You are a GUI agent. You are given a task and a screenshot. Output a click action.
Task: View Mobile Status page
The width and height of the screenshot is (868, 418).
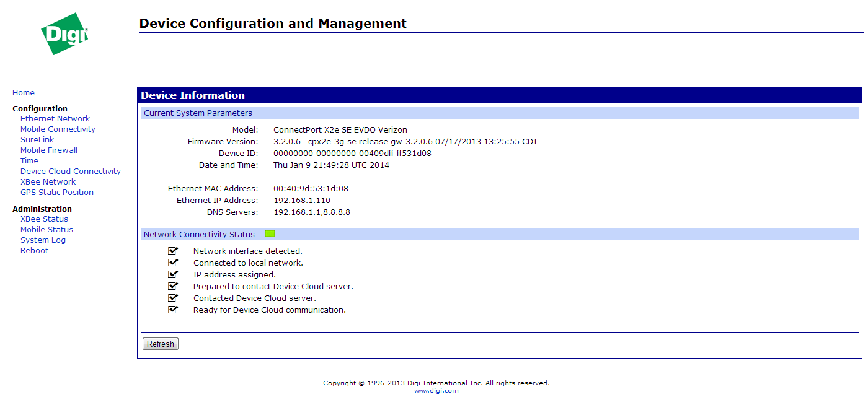pyautogui.click(x=46, y=230)
